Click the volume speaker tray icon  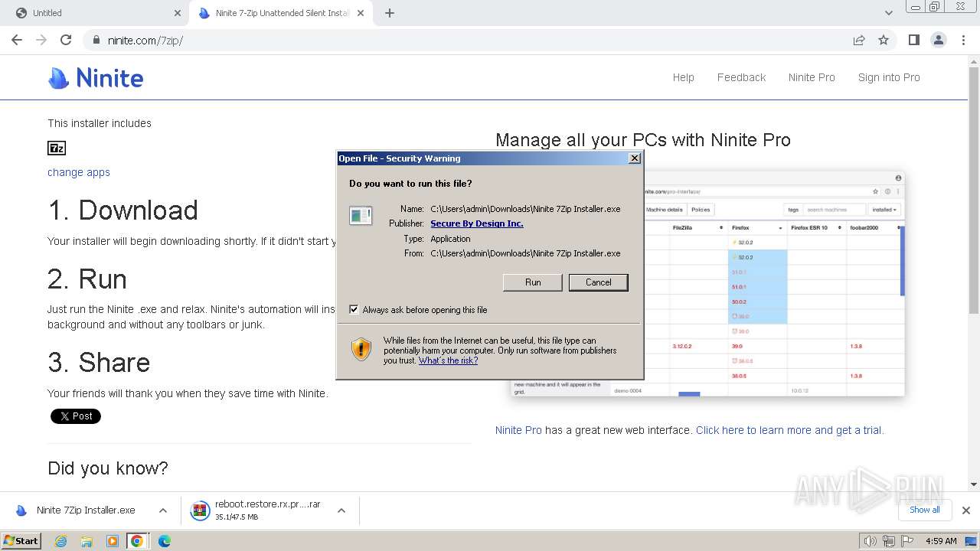(871, 541)
